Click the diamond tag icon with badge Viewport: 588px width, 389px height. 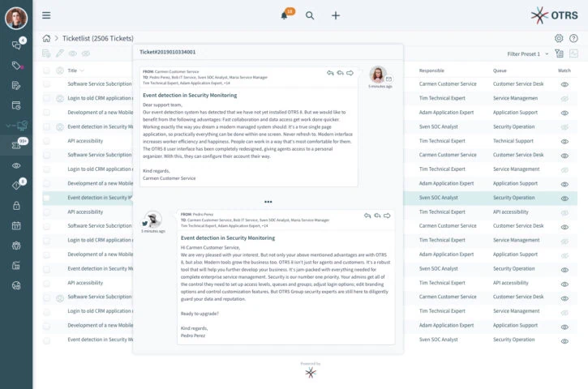pos(16,186)
